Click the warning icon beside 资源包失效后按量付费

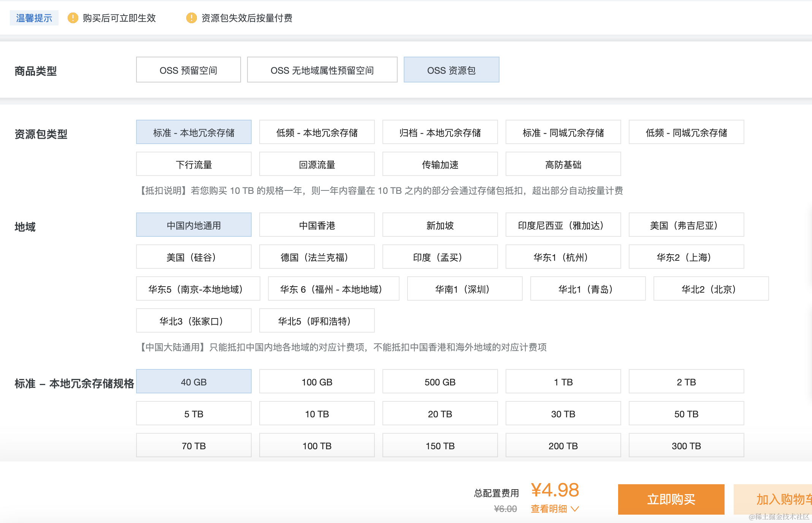tap(191, 18)
